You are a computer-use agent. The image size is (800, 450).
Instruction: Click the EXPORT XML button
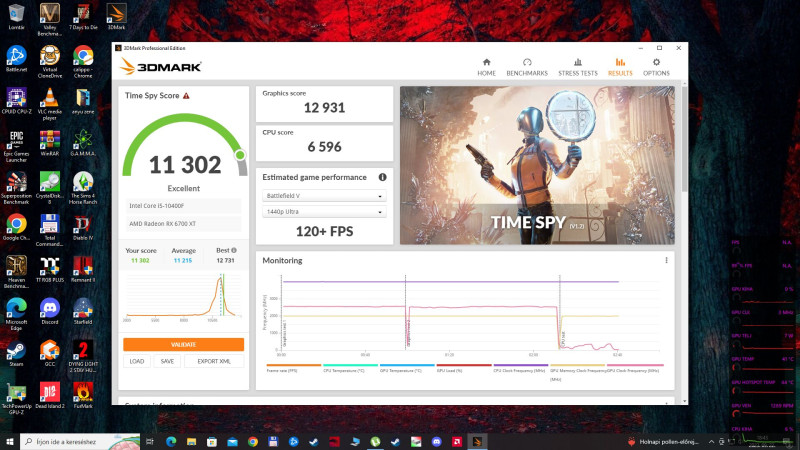[x=214, y=361]
